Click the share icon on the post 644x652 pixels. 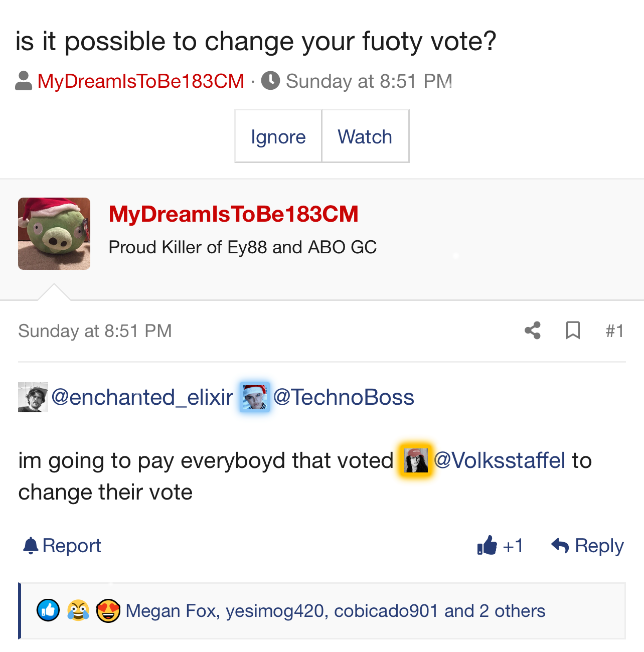point(533,331)
